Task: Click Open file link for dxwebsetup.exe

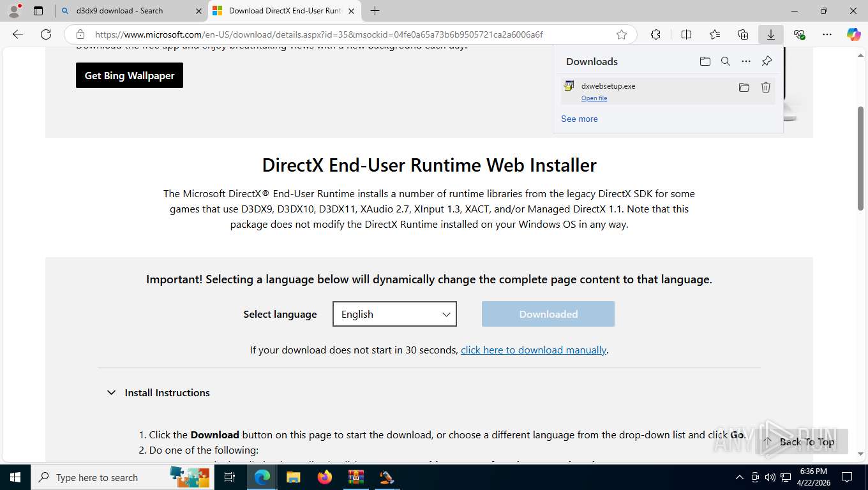Action: (594, 98)
